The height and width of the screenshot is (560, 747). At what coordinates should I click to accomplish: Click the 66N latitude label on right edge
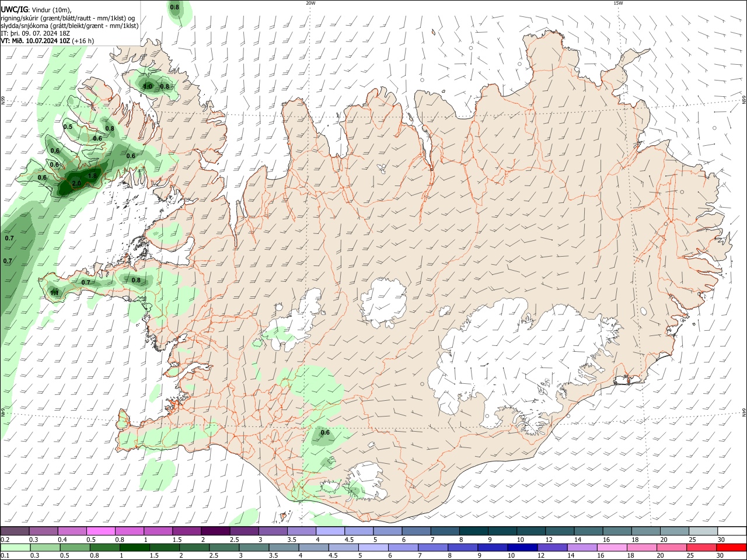pos(744,100)
